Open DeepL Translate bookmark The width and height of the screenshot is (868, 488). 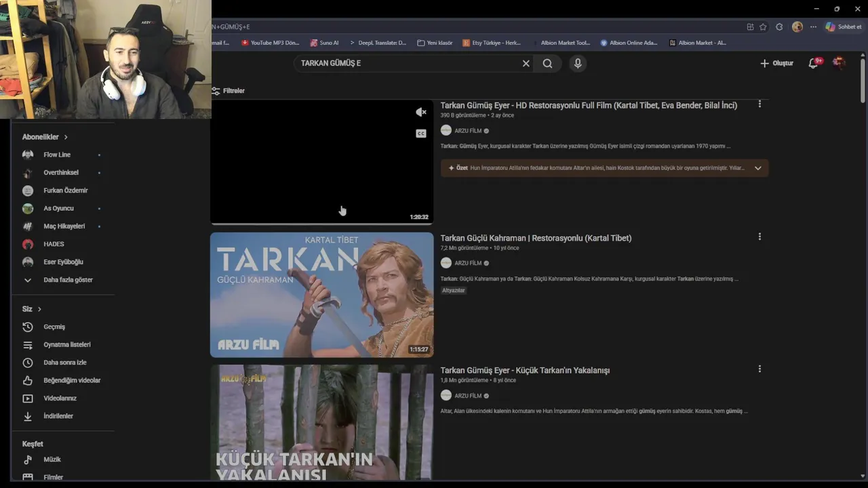click(378, 43)
